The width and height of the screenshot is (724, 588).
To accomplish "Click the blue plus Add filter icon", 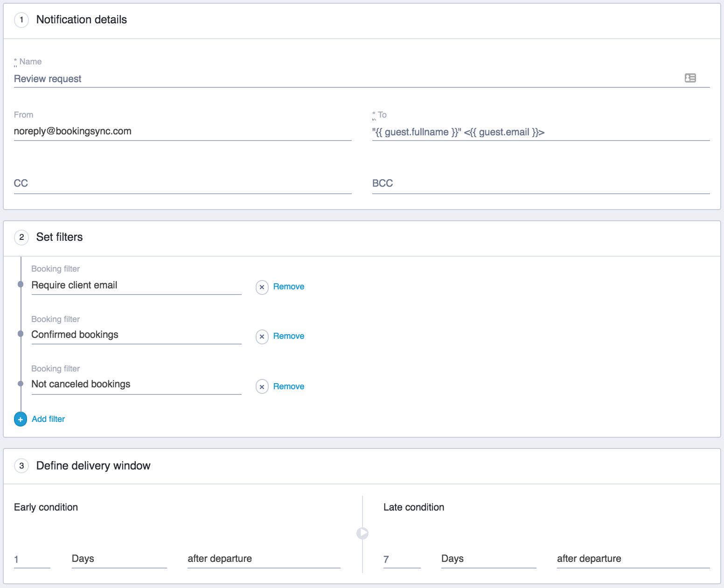I will click(x=21, y=419).
